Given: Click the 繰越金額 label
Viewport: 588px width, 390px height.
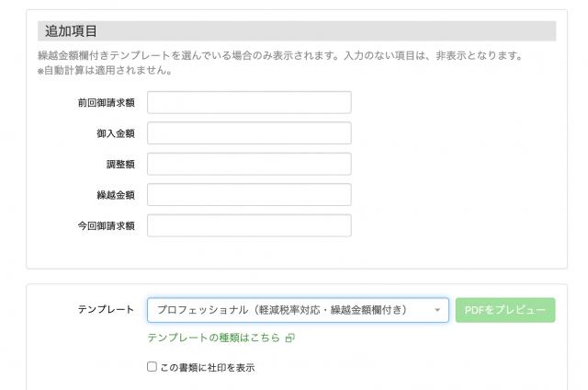Looking at the screenshot, I should (x=116, y=195).
